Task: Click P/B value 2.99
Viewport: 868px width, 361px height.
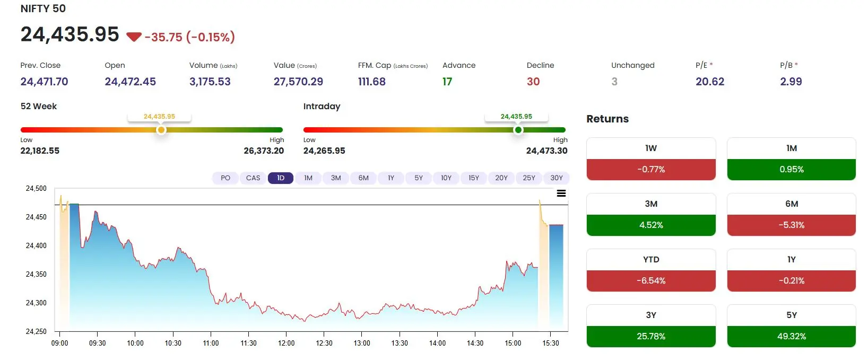Action: pyautogui.click(x=791, y=82)
